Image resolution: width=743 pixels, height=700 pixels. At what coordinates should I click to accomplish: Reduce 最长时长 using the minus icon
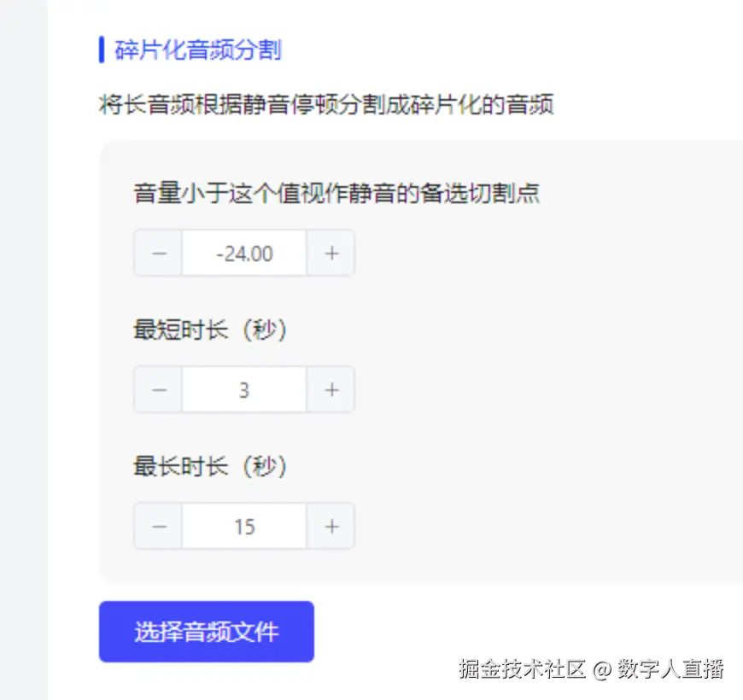[x=159, y=527]
